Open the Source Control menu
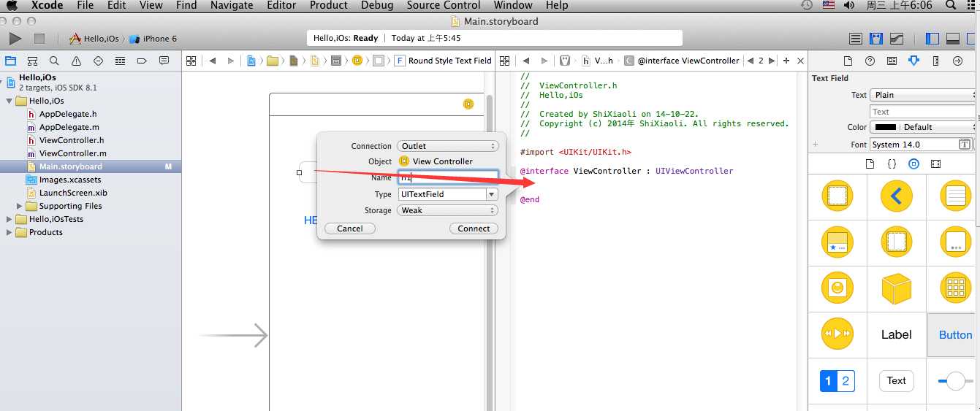 pos(444,5)
